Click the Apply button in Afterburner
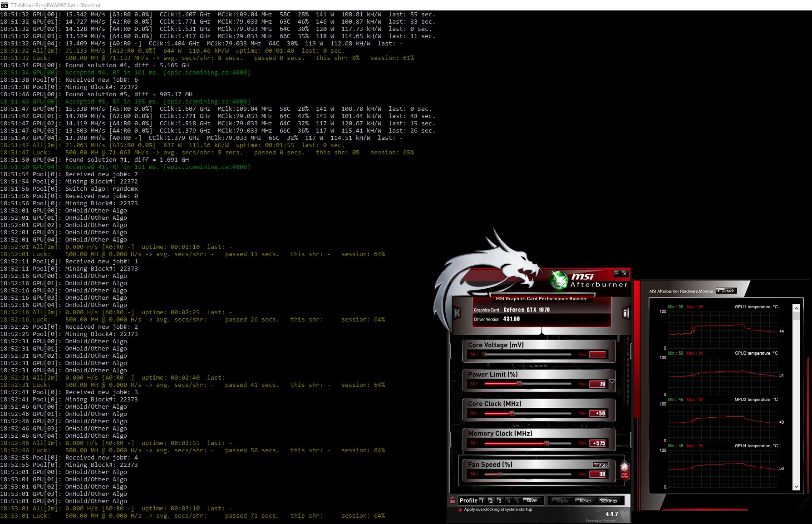 562,500
